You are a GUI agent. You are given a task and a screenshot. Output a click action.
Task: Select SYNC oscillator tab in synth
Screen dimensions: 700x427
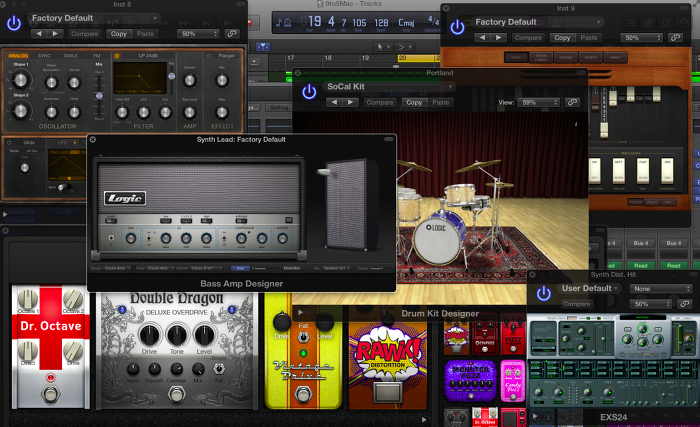click(x=44, y=56)
